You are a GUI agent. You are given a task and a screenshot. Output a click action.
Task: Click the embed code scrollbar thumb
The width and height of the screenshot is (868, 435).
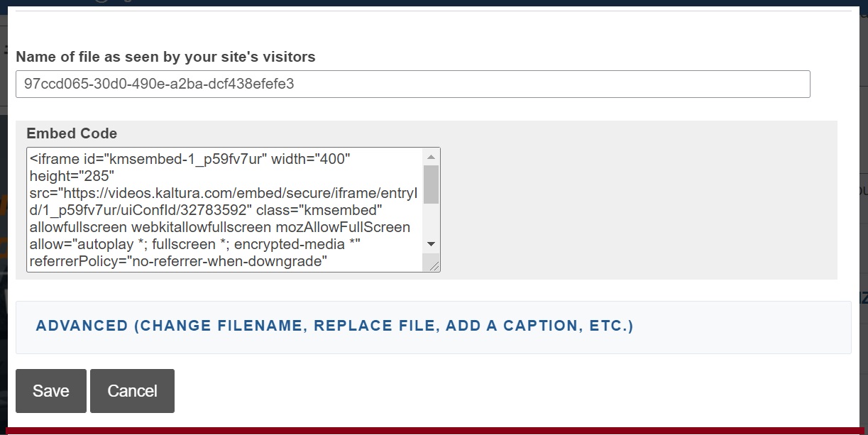[x=431, y=184]
